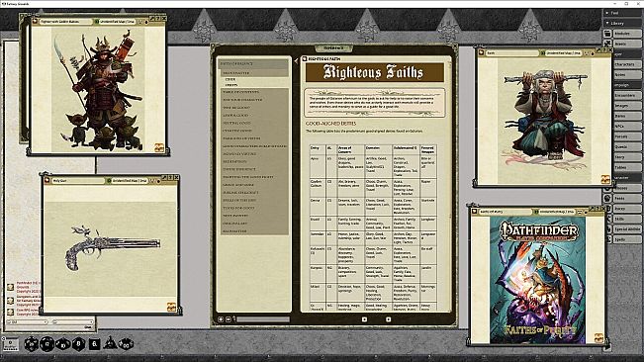Open the chat mode dropdown
The width and height of the screenshot is (644, 362).
coord(27,322)
